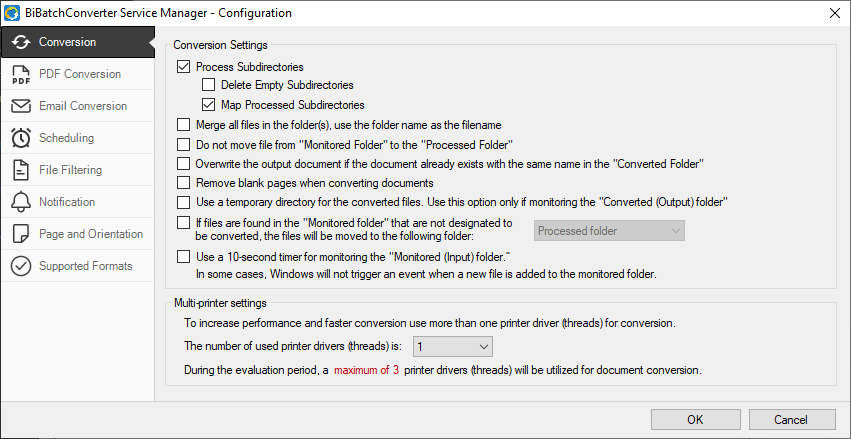Switch to the Scheduling tab label
The width and height of the screenshot is (851, 439).
[x=66, y=138]
